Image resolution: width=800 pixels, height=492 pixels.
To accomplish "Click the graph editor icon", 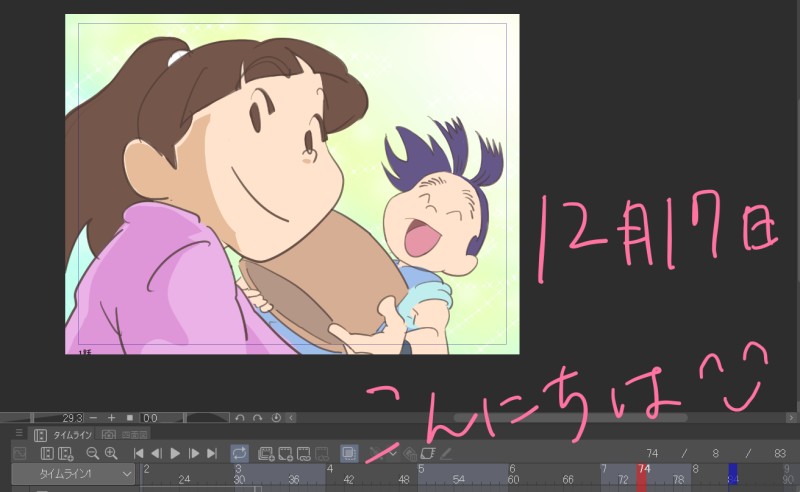I will (19, 453).
